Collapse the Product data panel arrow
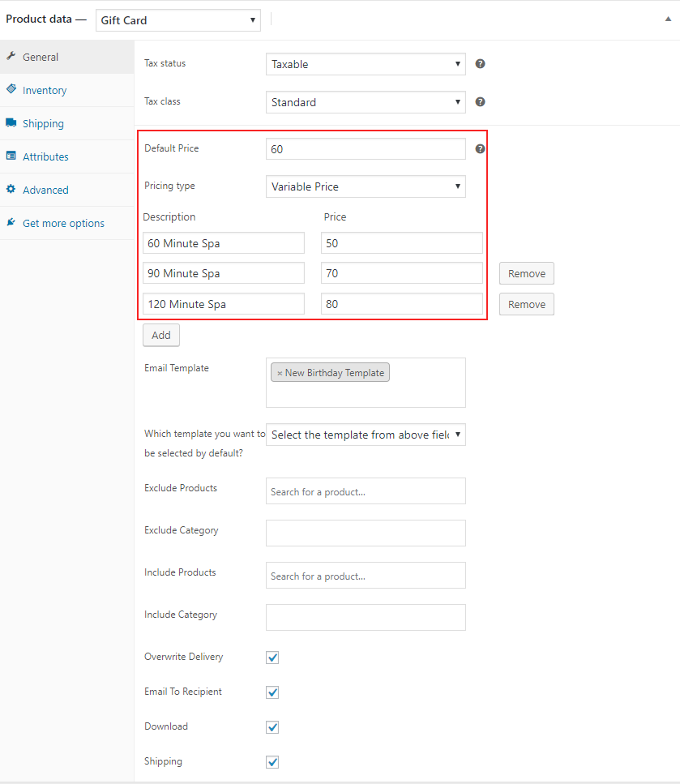 click(667, 19)
